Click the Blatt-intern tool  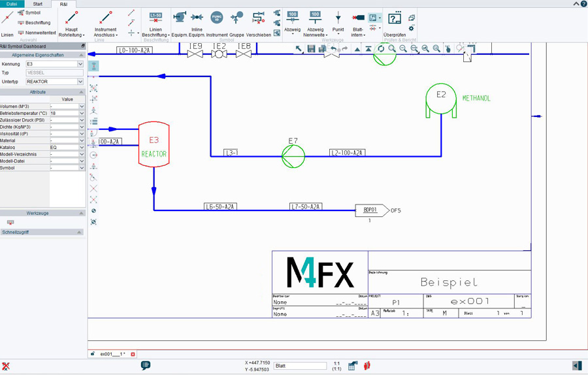tap(358, 24)
